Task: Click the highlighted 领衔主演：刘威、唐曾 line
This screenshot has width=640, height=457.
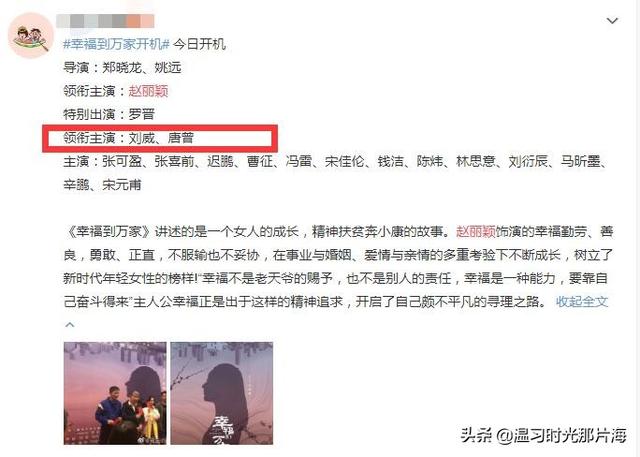Action: click(x=129, y=138)
